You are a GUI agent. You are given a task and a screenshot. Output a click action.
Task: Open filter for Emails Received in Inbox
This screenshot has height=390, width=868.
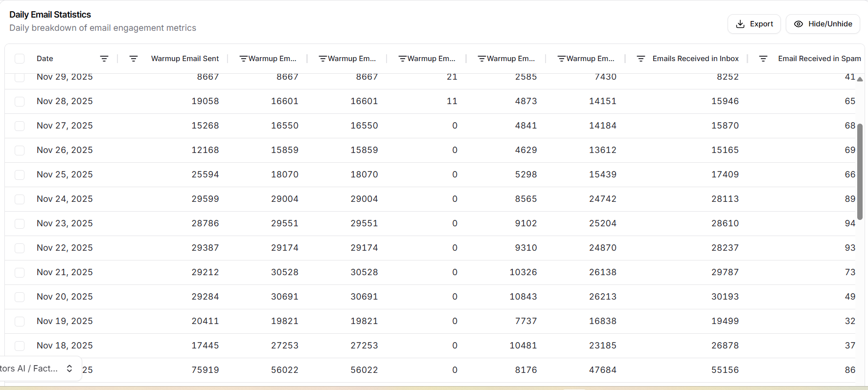(x=640, y=59)
